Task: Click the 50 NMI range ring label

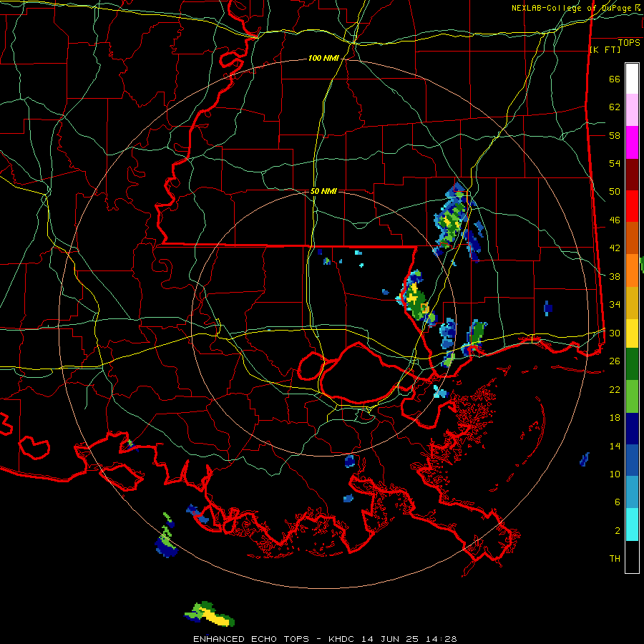Action: pos(323,191)
